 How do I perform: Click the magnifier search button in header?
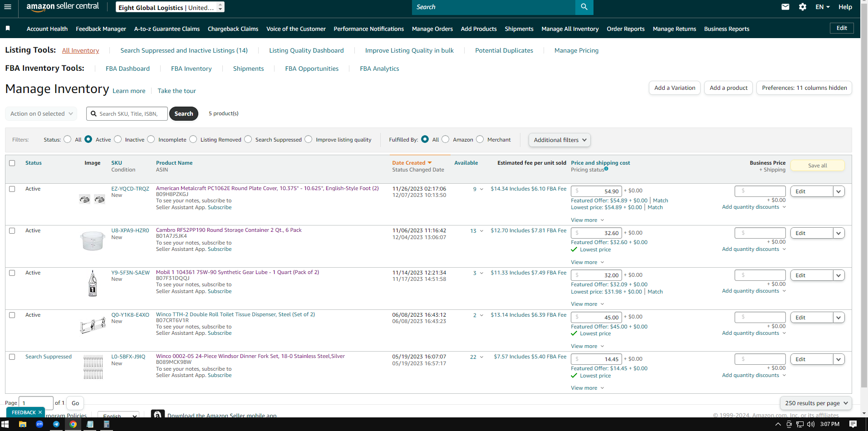tap(584, 7)
